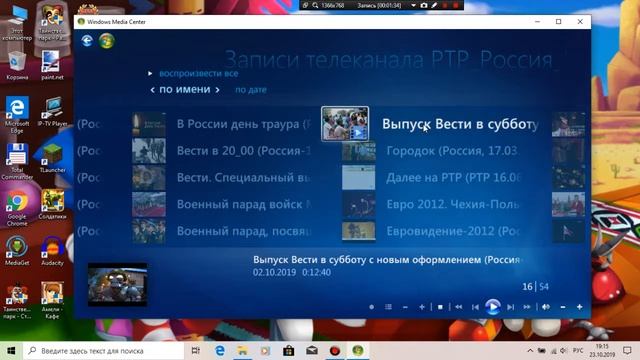Open highlighted 'Выпуск Вести в субботу' recording
Screen dimensions: 640x360
460,124
